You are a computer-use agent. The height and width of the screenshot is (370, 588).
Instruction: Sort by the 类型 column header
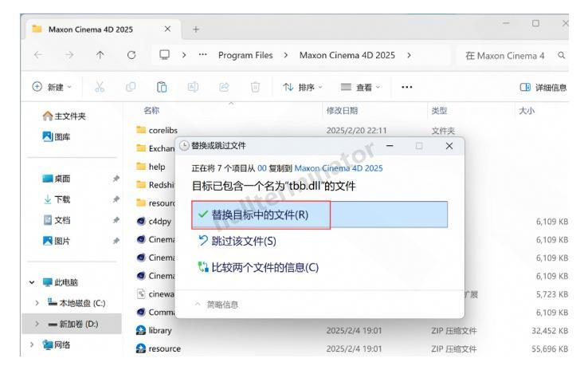click(x=439, y=110)
